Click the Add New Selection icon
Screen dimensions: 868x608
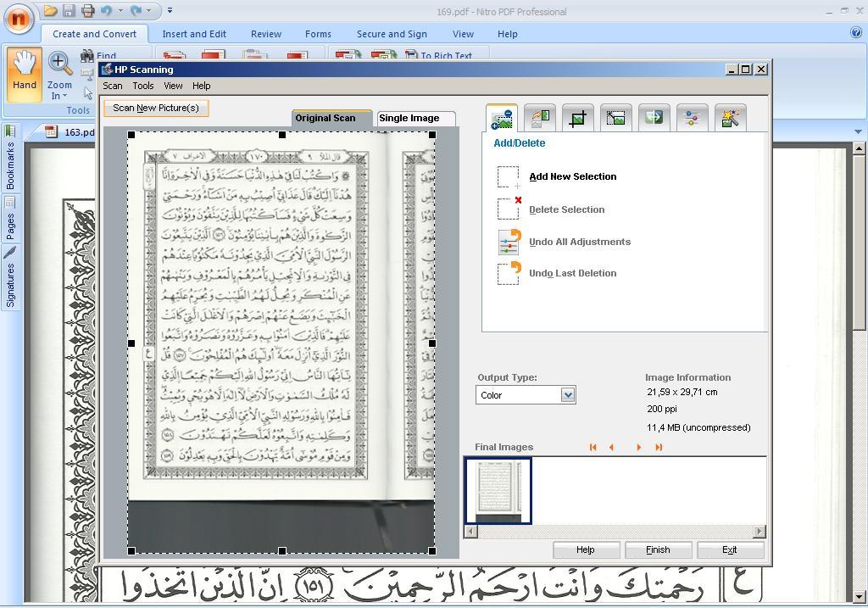coord(509,177)
